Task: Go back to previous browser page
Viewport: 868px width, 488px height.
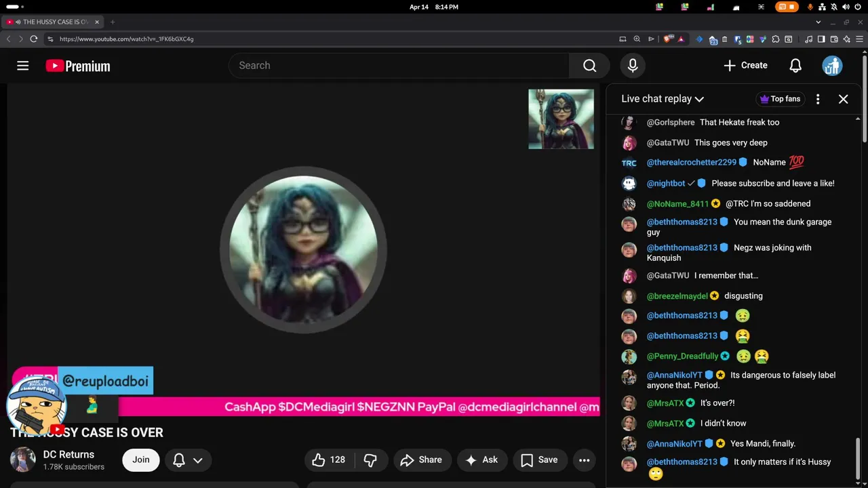Action: [x=8, y=39]
